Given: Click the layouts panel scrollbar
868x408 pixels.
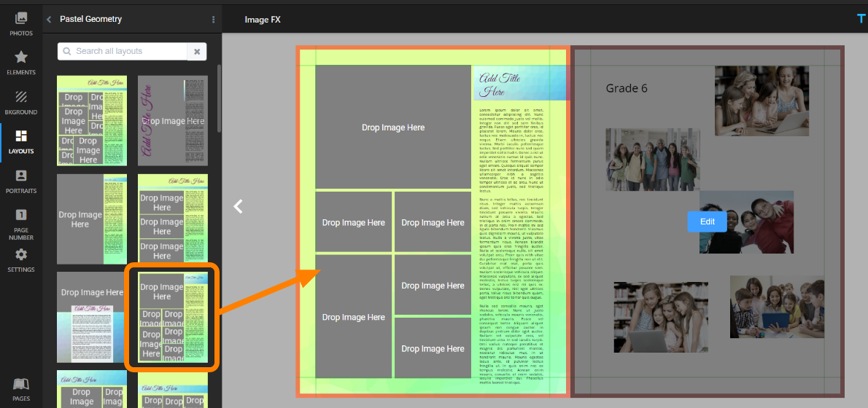Looking at the screenshot, I should coord(220,98).
